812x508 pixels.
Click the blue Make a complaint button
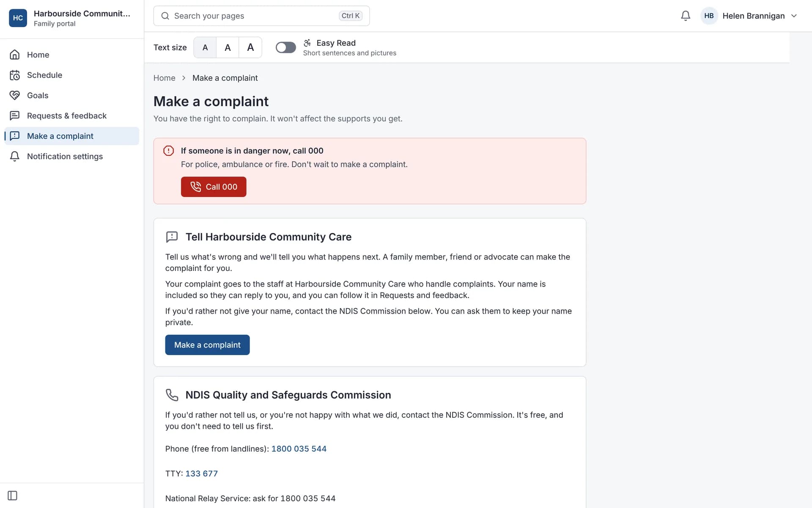pyautogui.click(x=207, y=345)
